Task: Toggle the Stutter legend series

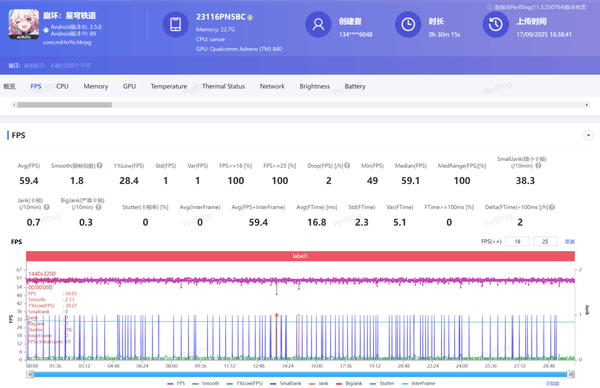Action: coord(382,383)
